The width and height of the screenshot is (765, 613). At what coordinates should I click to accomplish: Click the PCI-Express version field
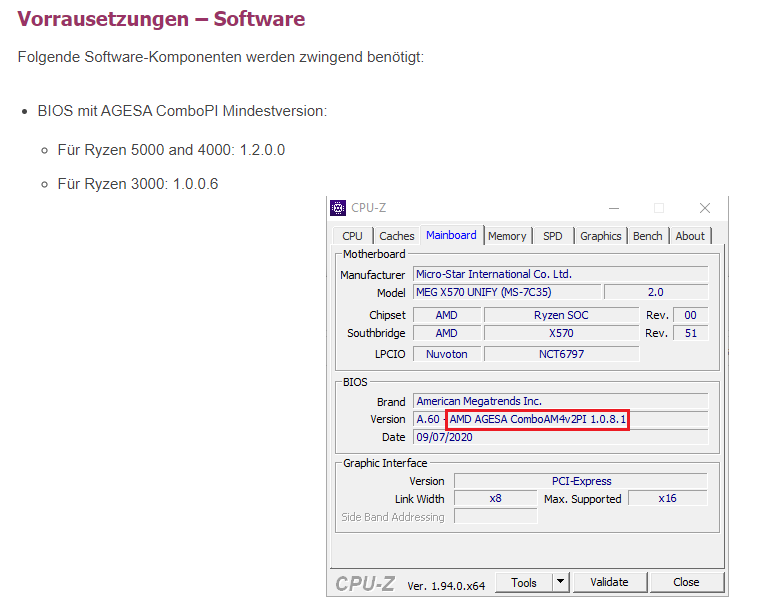pyautogui.click(x=581, y=481)
